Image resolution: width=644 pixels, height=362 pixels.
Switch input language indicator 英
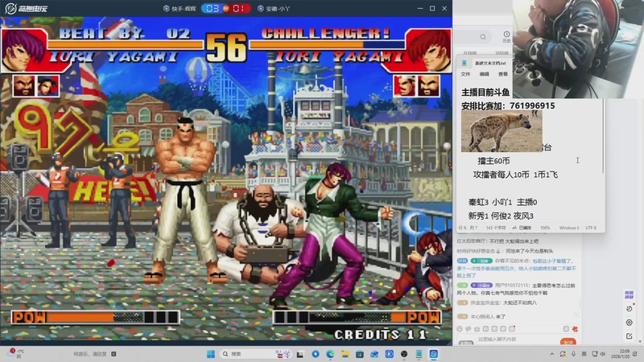(x=584, y=354)
